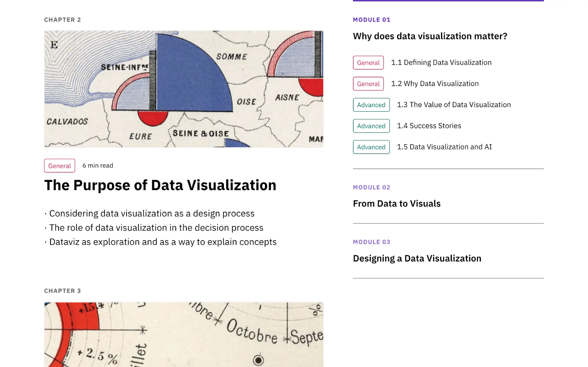Collapse Module 01 Why does data visualization matter?

click(x=430, y=36)
